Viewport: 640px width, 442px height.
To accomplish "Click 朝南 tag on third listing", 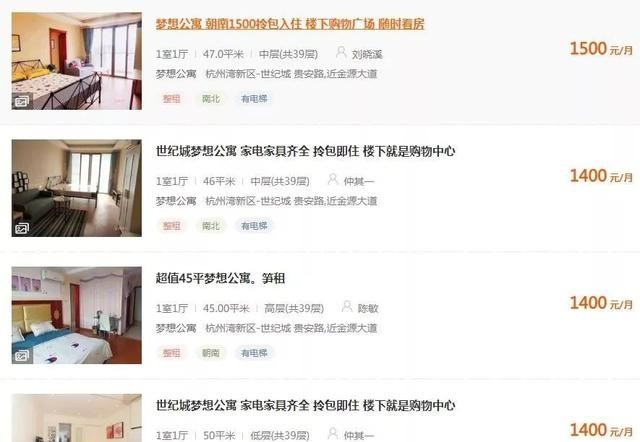I will click(x=211, y=353).
